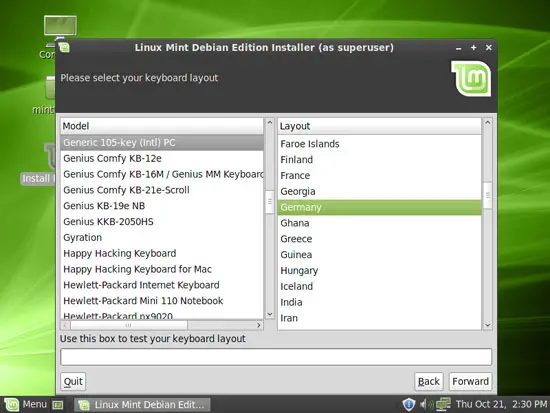Select Finland layout

380,160
